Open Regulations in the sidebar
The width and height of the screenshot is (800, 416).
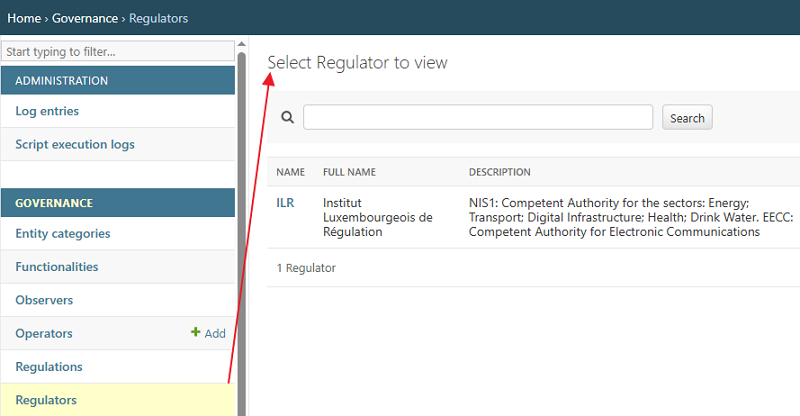click(49, 366)
